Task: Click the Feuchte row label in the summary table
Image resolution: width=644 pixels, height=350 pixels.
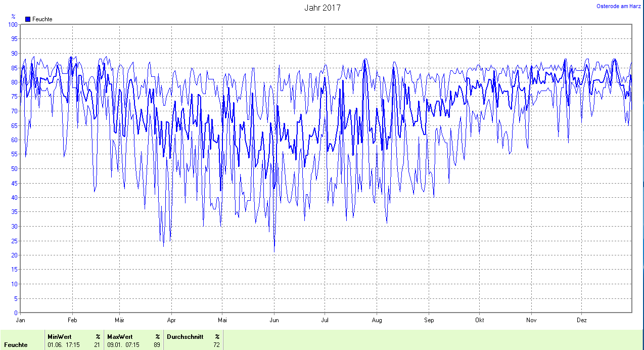Action: click(x=16, y=345)
